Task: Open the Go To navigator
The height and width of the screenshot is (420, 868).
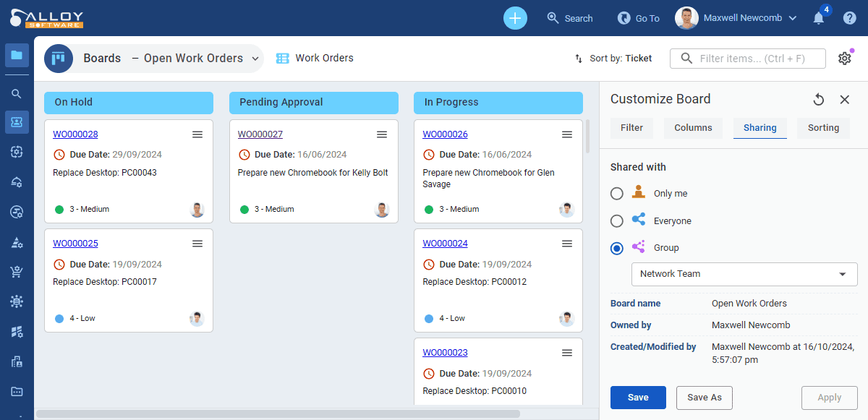Action: [x=639, y=18]
